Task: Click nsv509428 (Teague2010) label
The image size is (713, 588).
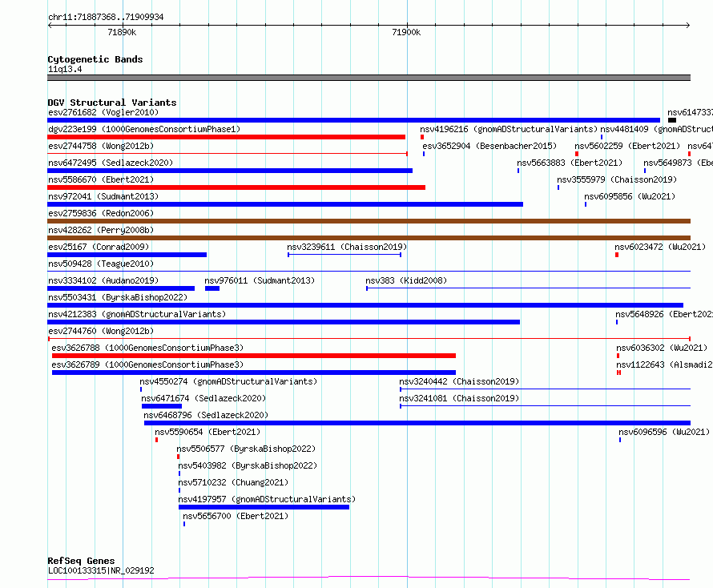Action: click(x=101, y=264)
